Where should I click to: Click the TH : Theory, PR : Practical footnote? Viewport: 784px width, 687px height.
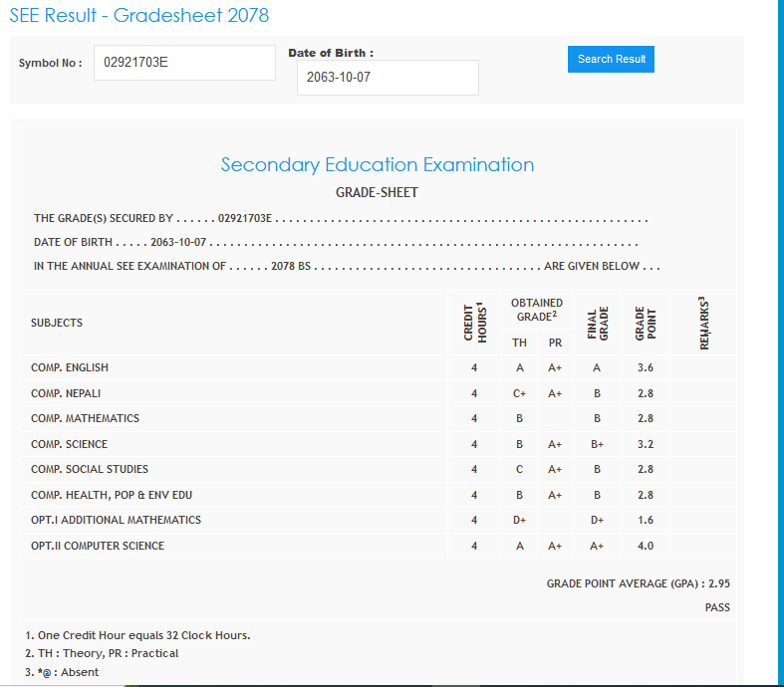tap(102, 654)
